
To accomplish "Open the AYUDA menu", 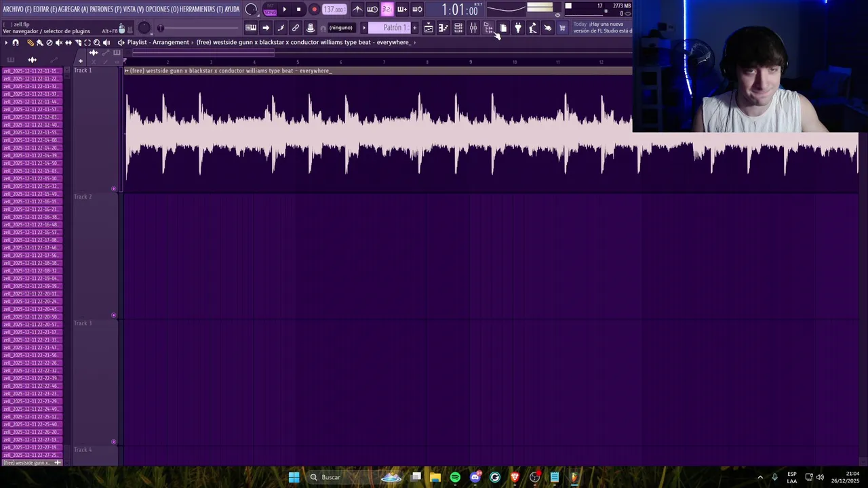I will point(233,9).
